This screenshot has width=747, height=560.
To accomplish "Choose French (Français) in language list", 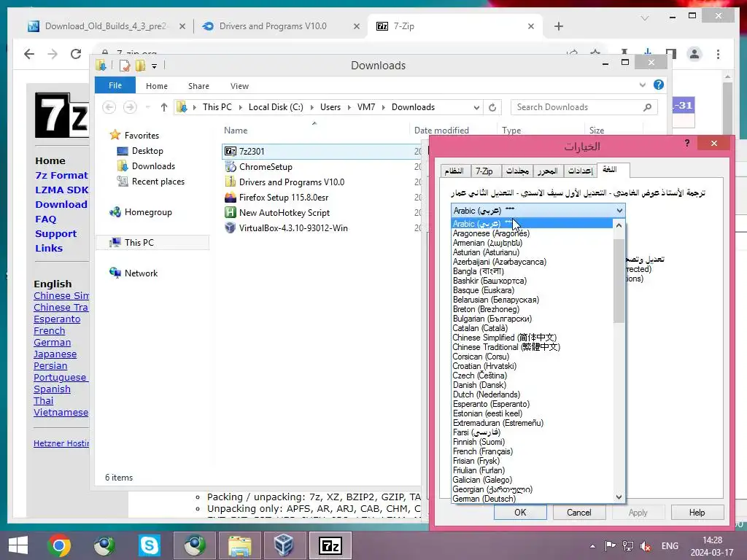I will click(483, 451).
